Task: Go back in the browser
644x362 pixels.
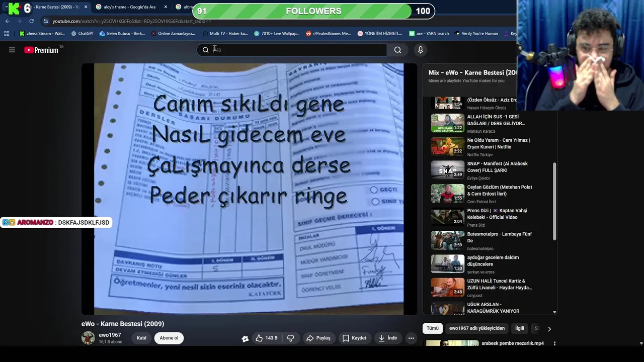Action: 7,21
